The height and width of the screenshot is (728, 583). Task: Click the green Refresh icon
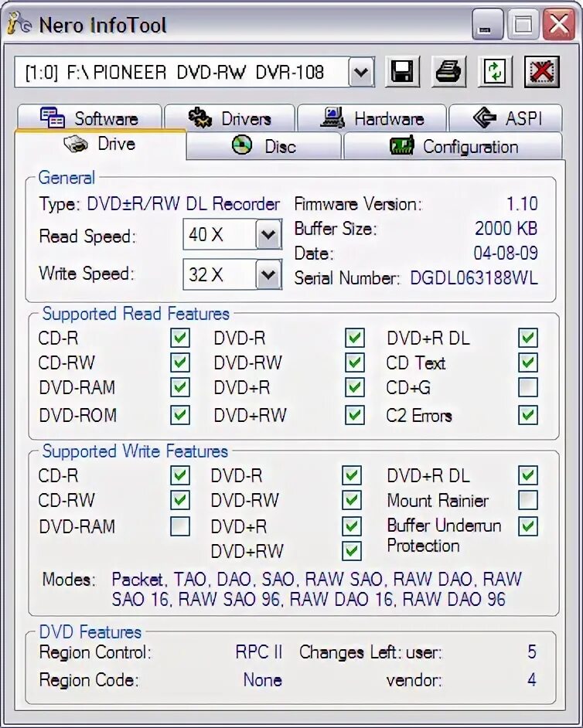[495, 72]
